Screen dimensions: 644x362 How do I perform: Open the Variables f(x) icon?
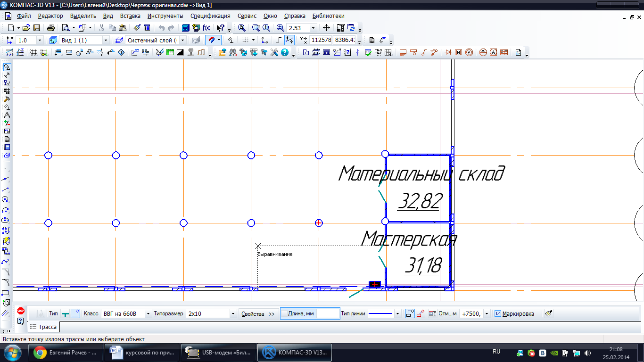(x=206, y=28)
